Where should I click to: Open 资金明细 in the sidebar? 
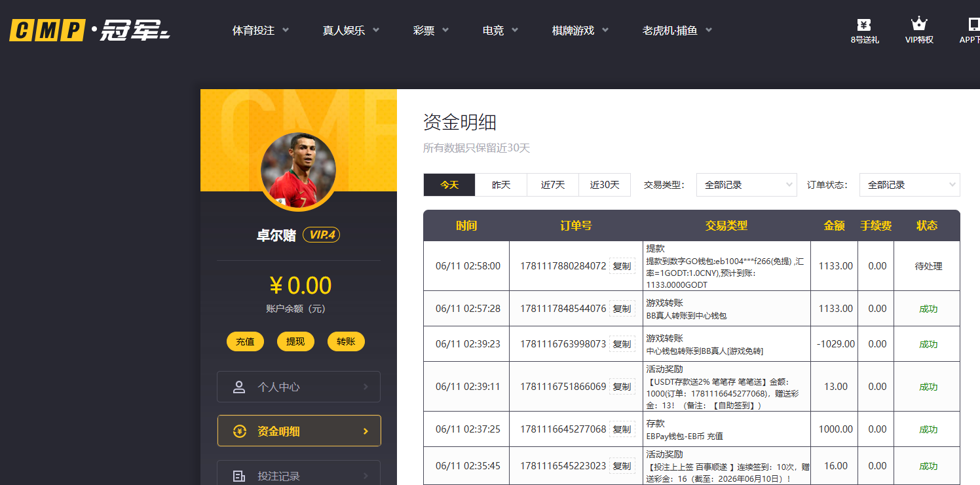(x=299, y=431)
